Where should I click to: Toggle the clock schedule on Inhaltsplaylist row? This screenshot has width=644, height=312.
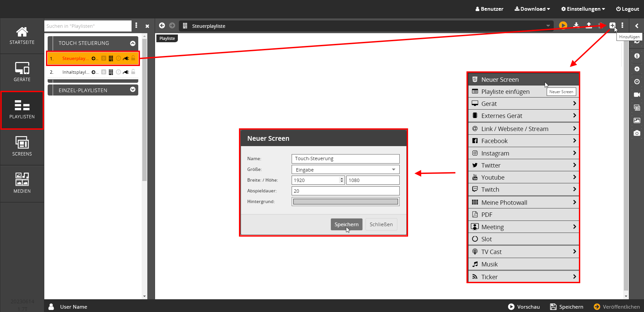point(118,72)
